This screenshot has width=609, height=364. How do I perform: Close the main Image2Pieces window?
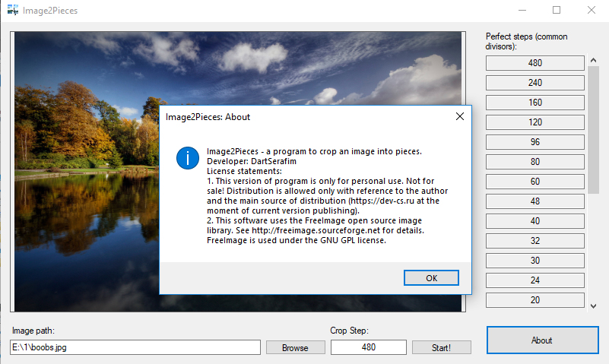point(592,10)
